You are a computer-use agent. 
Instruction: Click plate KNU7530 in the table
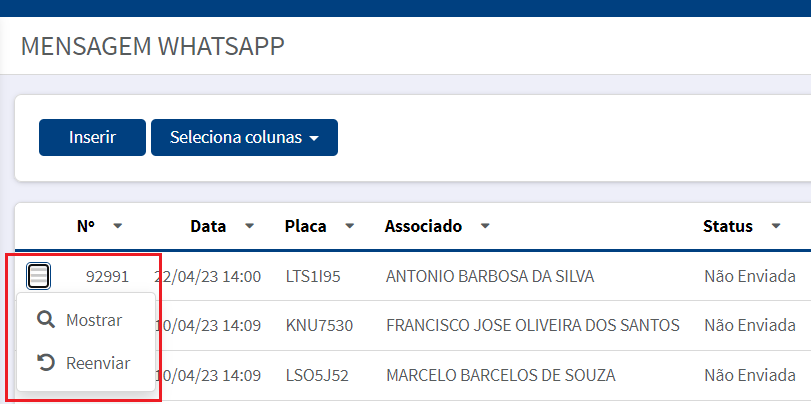click(319, 325)
